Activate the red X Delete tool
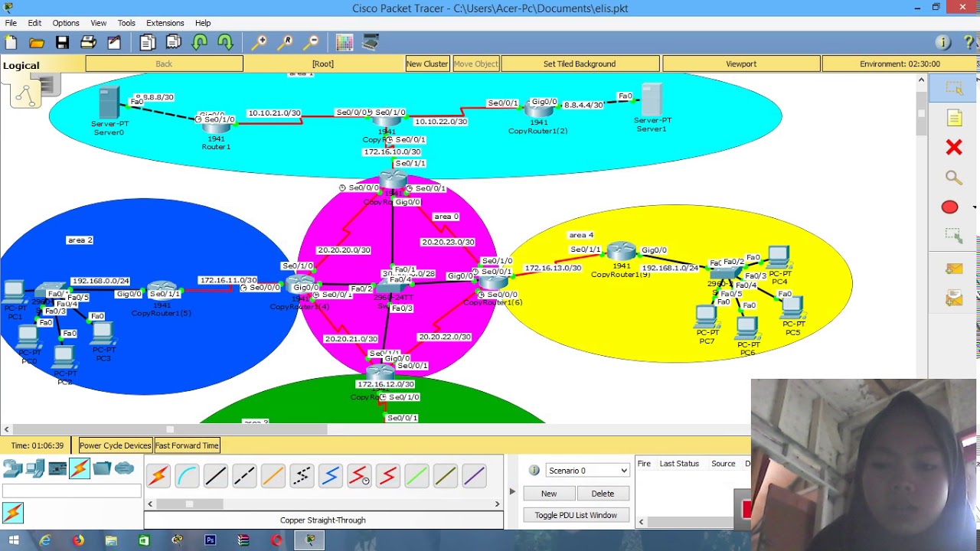 click(x=954, y=147)
